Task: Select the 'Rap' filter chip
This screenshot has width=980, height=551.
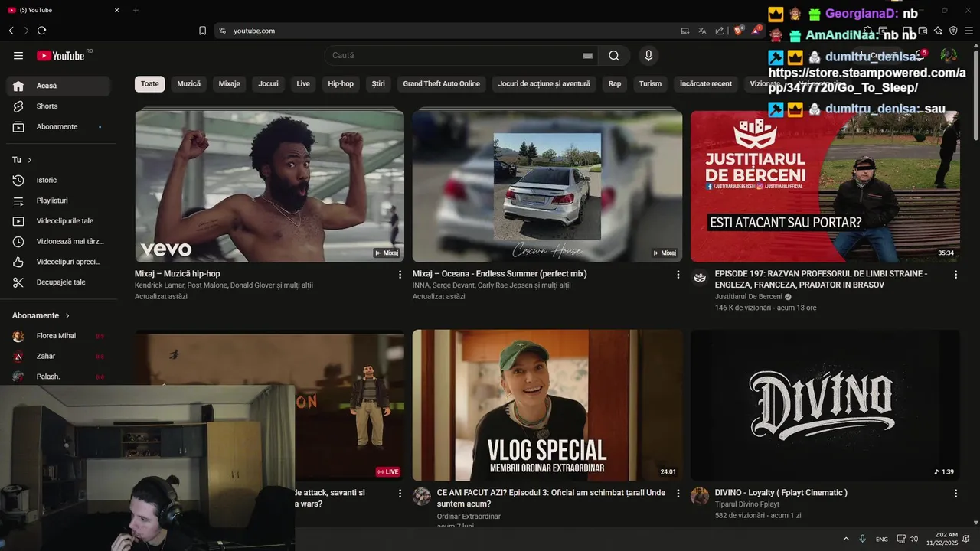Action: (615, 84)
